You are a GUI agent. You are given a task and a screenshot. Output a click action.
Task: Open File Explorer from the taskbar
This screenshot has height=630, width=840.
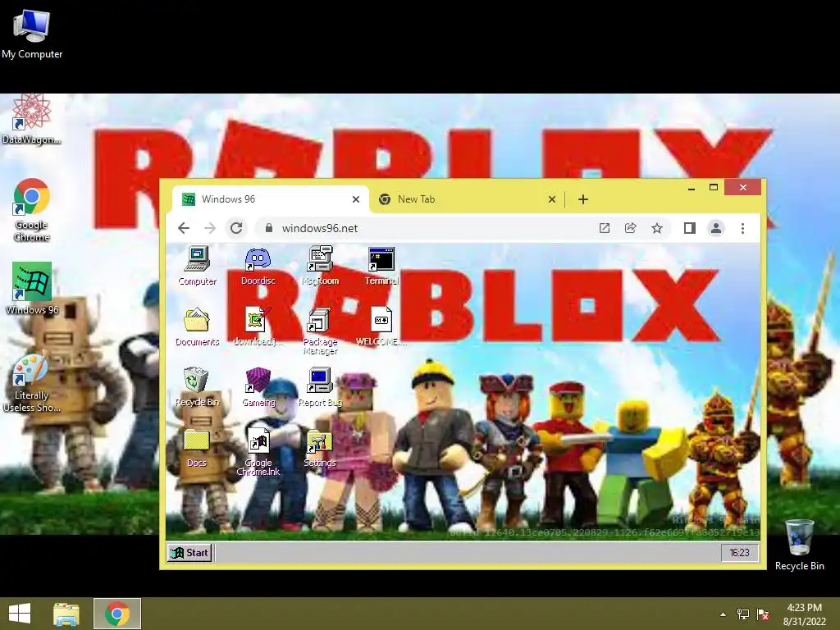coord(66,614)
